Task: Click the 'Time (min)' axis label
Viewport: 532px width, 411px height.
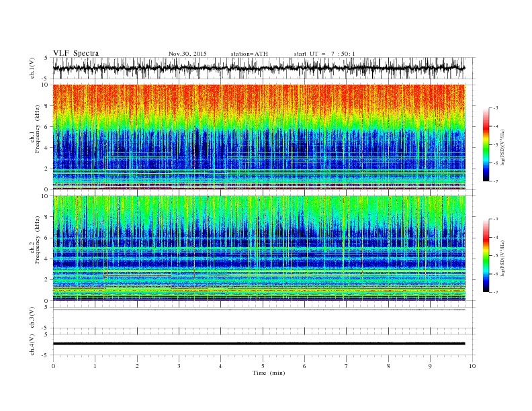Action: coord(269,373)
